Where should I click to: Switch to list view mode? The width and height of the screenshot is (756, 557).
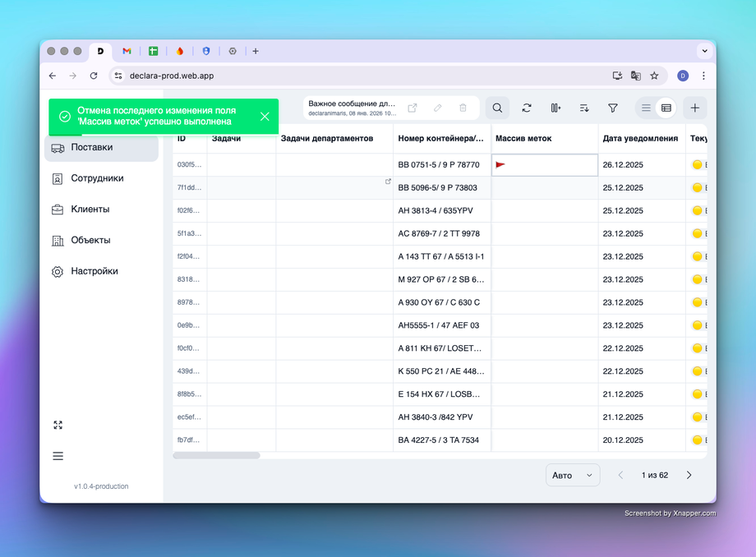click(x=646, y=108)
